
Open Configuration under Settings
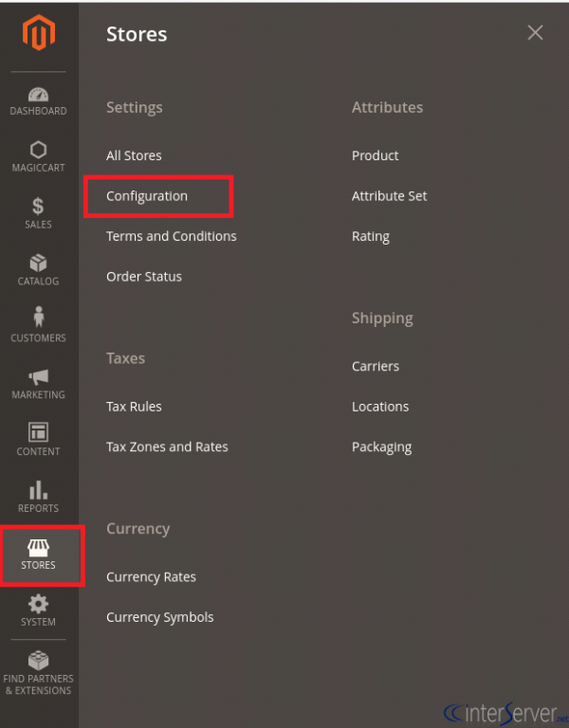(x=147, y=196)
